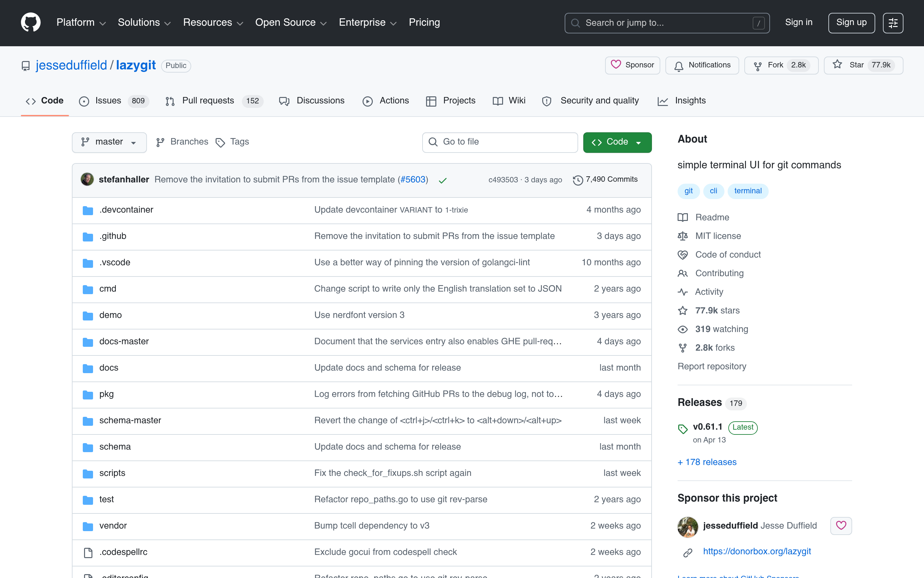The height and width of the screenshot is (578, 924).
Task: Focus the Search or jump to field
Action: 667,23
